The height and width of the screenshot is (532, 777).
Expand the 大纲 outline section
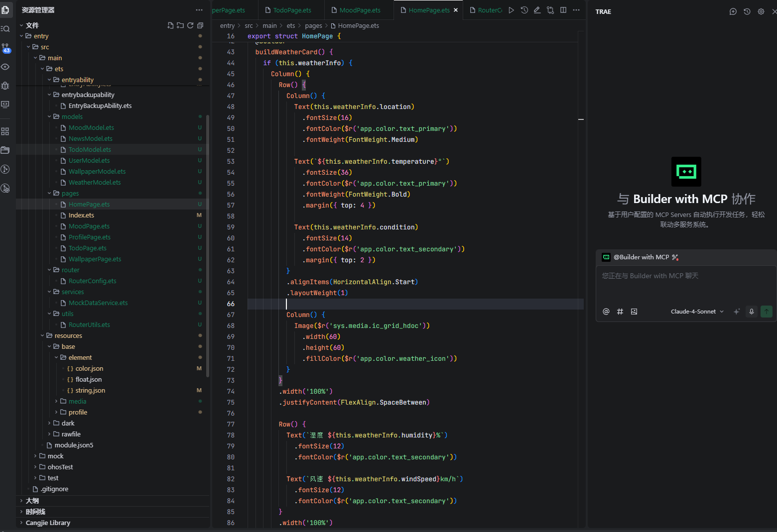113,501
